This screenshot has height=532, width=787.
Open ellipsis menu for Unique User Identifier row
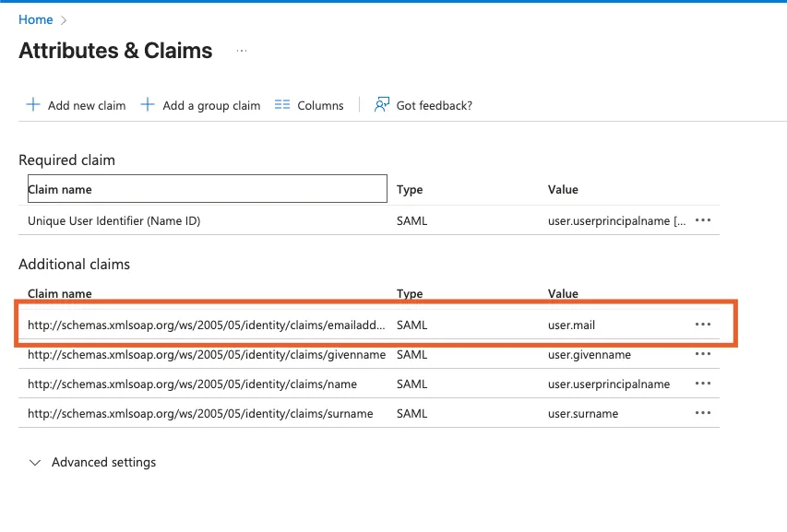pos(703,220)
